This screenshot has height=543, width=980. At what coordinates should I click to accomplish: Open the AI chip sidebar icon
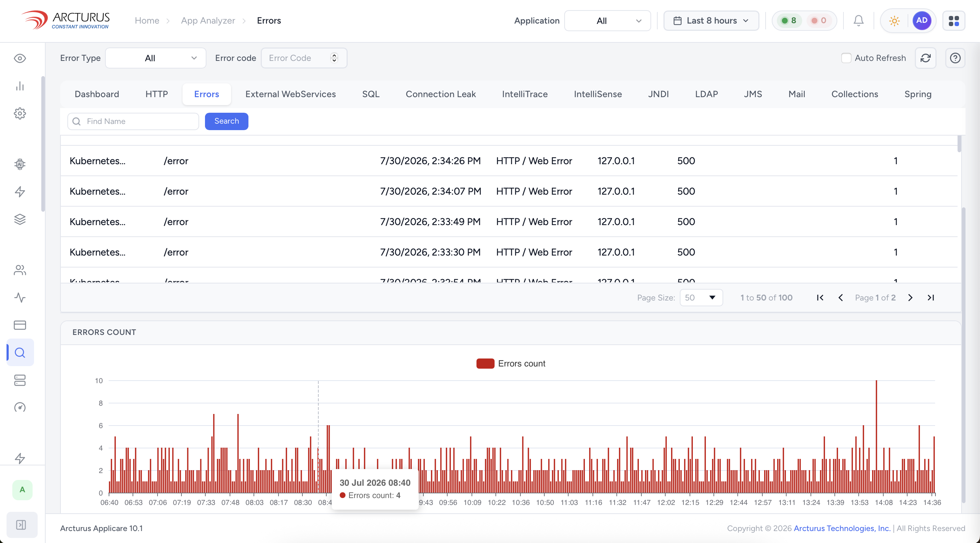(20, 164)
